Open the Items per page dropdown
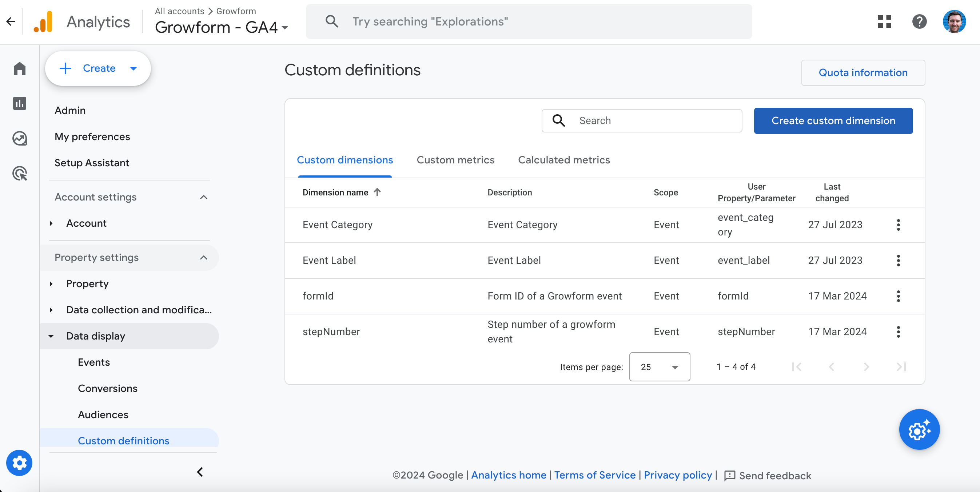The image size is (980, 492). (x=659, y=367)
